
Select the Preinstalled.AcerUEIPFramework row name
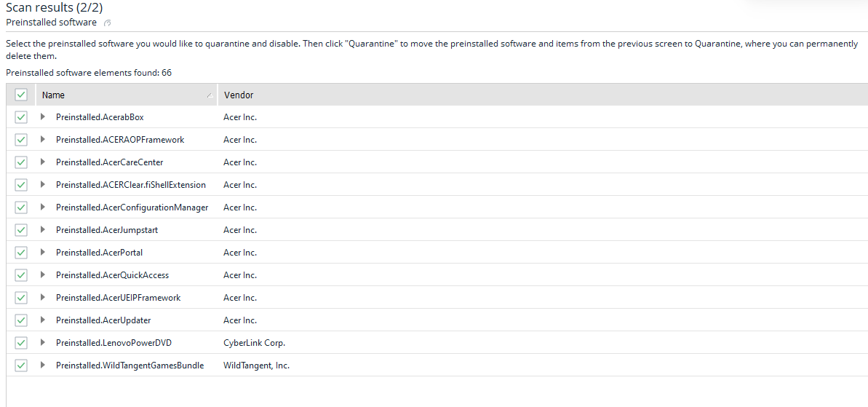coord(118,298)
